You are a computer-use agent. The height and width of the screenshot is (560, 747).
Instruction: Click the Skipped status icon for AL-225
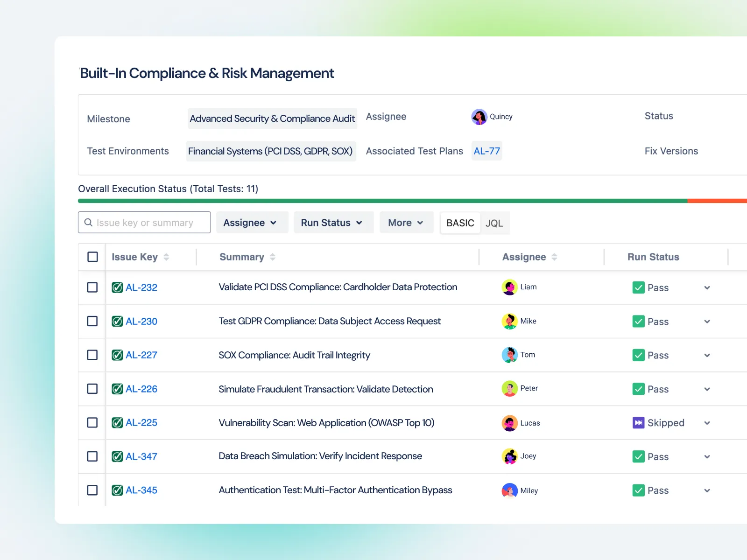click(638, 423)
